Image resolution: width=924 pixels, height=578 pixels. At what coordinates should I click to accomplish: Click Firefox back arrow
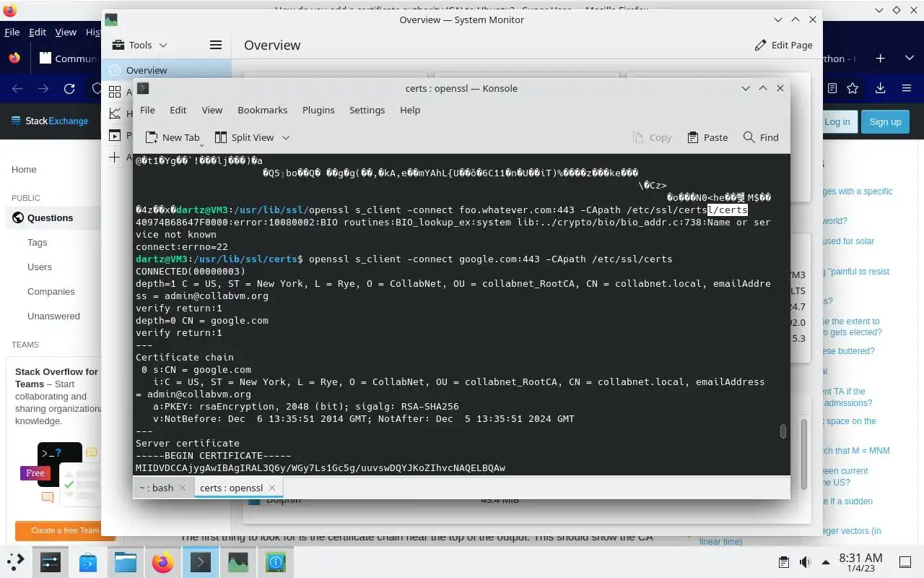pos(17,89)
